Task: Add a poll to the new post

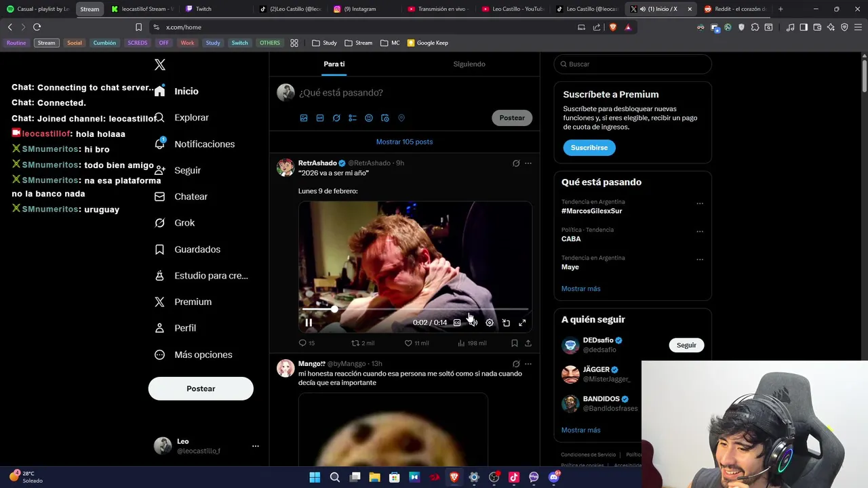Action: (353, 118)
